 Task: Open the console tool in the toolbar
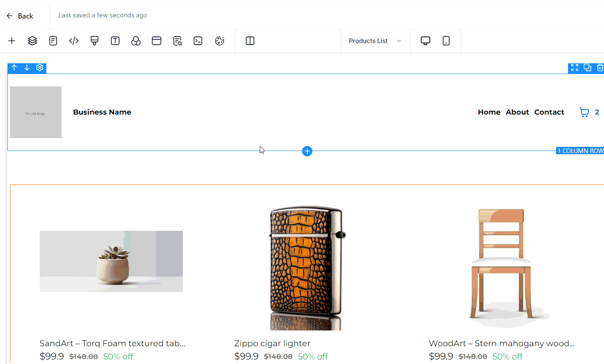coord(198,41)
